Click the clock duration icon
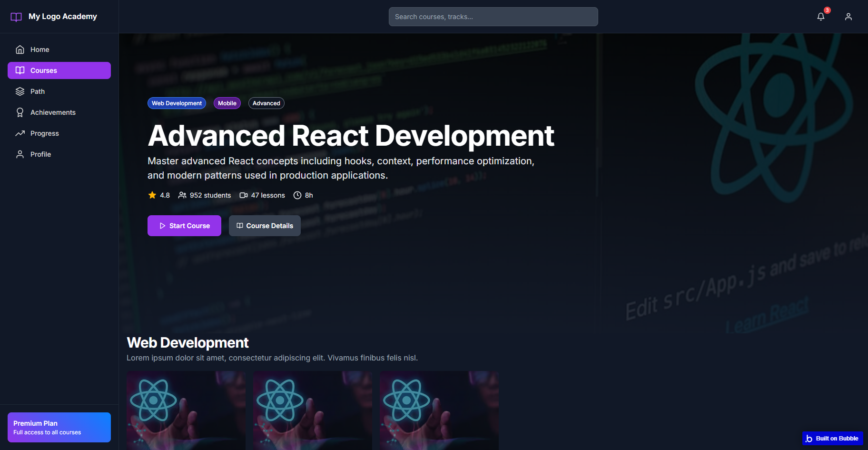The width and height of the screenshot is (868, 450). click(297, 195)
